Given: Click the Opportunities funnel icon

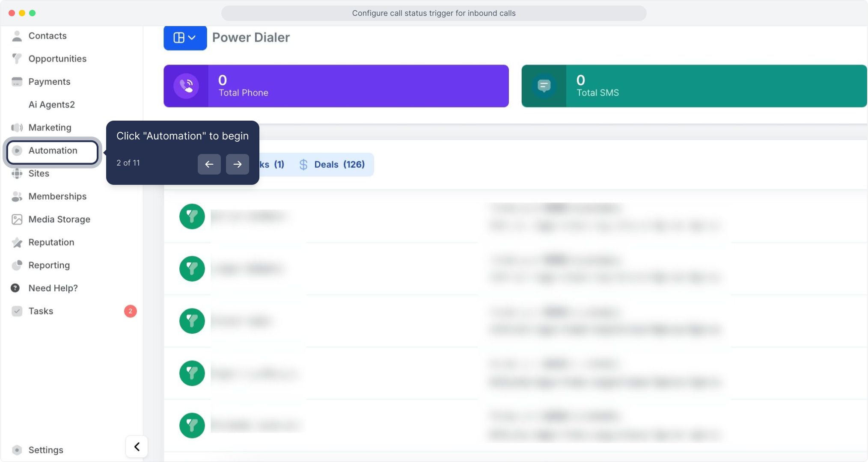Looking at the screenshot, I should click(17, 59).
